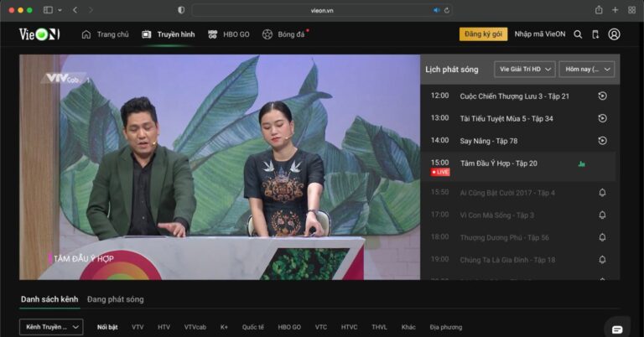Viewport: 644px width, 337px height.
Task: Open the user account profile icon
Action: [x=614, y=34]
